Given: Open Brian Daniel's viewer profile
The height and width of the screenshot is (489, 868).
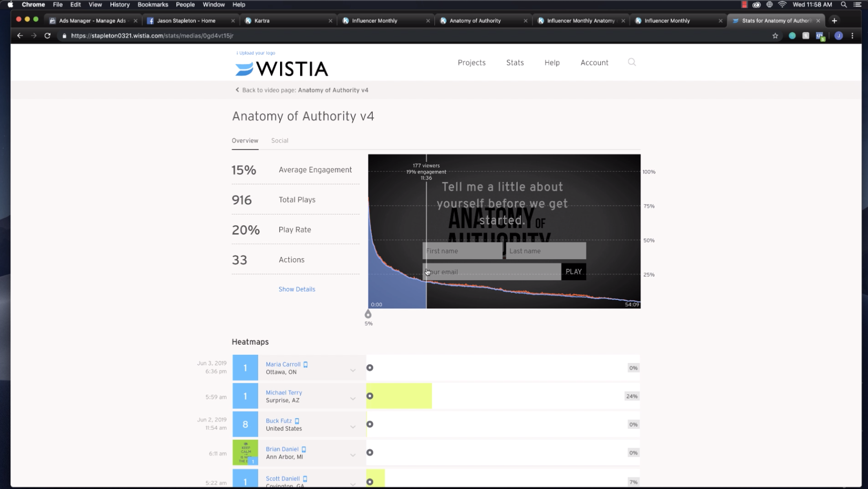Looking at the screenshot, I should click(282, 449).
